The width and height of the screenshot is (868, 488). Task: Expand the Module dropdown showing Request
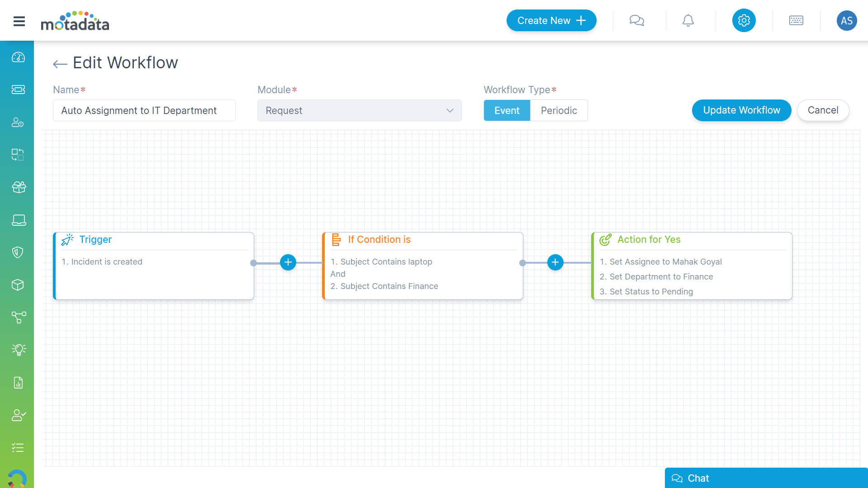pyautogui.click(x=359, y=111)
